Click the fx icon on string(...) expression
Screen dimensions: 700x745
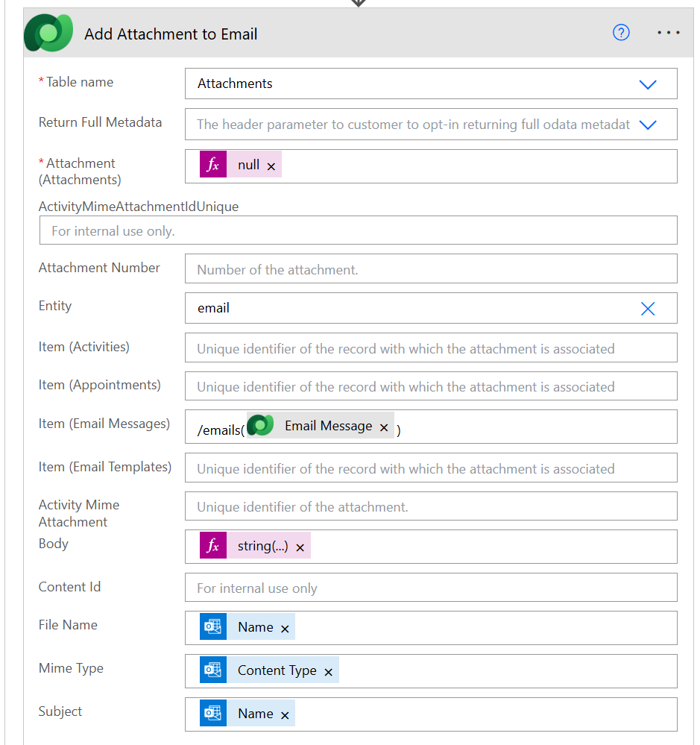click(213, 546)
